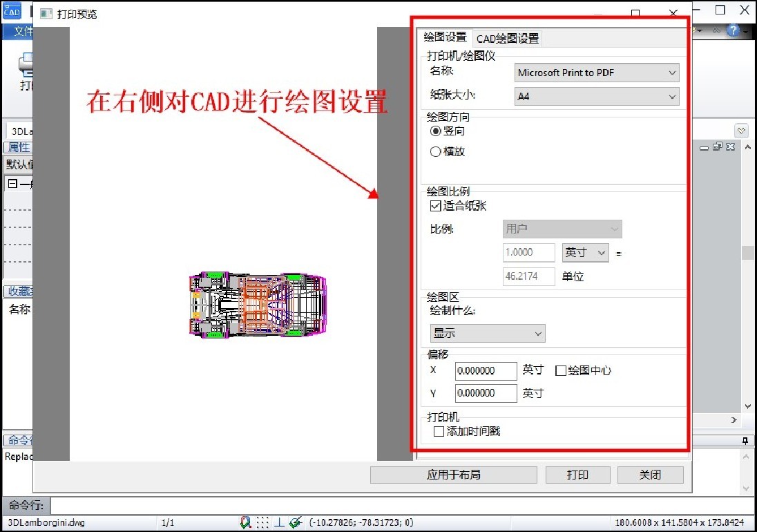Click the grid display icon in status bar
Image resolution: width=757 pixels, height=532 pixels.
[x=262, y=522]
